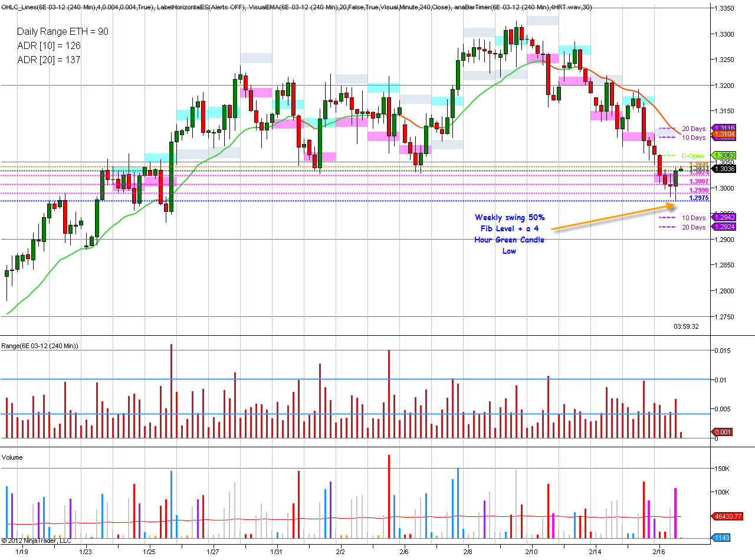Screen dimensions: 755x560
Task: Click the orange 1.3104 EMA price marker
Action: pos(724,135)
